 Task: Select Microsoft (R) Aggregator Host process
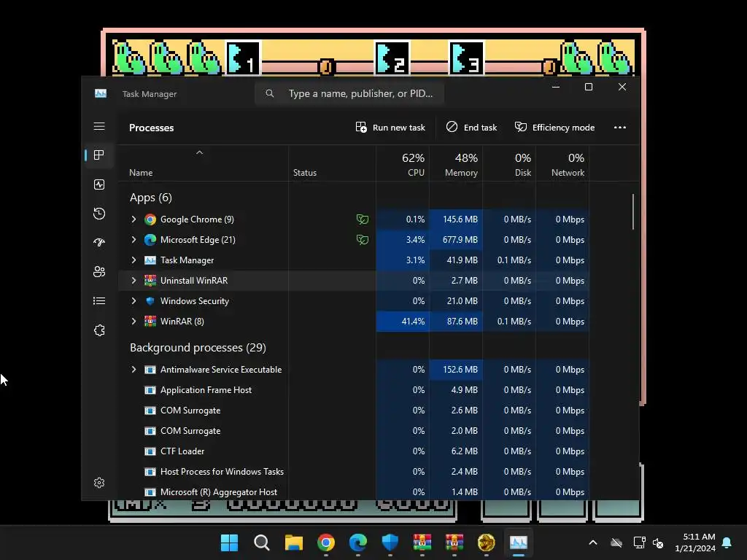point(354,492)
